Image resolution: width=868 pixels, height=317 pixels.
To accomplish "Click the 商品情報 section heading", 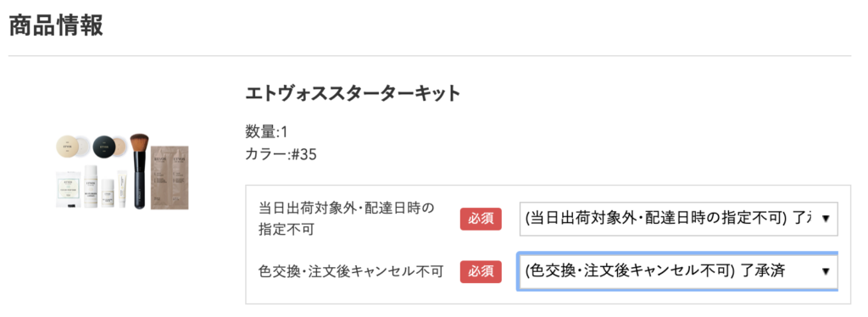I will point(56,25).
